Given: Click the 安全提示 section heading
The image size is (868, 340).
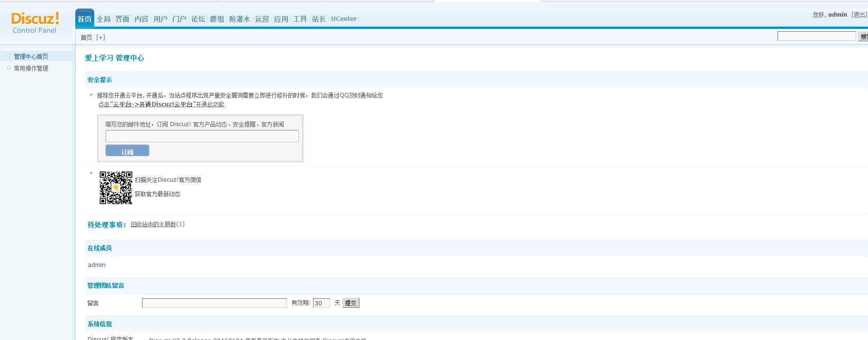Looking at the screenshot, I should [99, 80].
